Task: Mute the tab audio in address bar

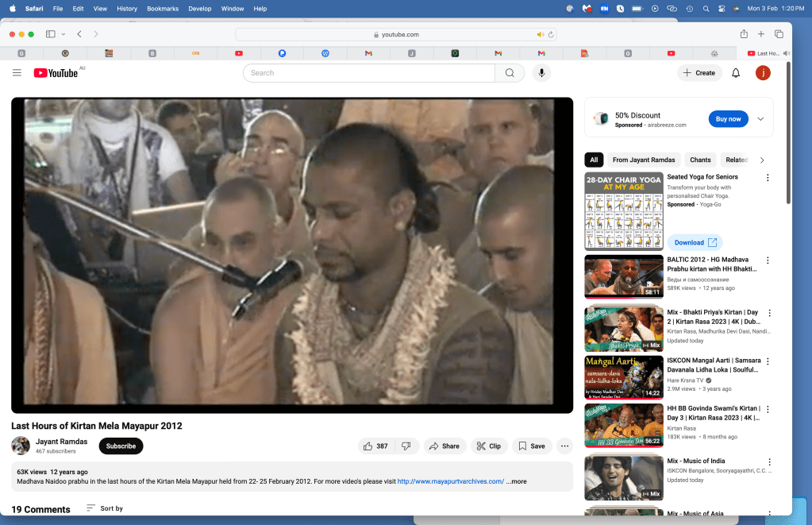Action: (541, 35)
